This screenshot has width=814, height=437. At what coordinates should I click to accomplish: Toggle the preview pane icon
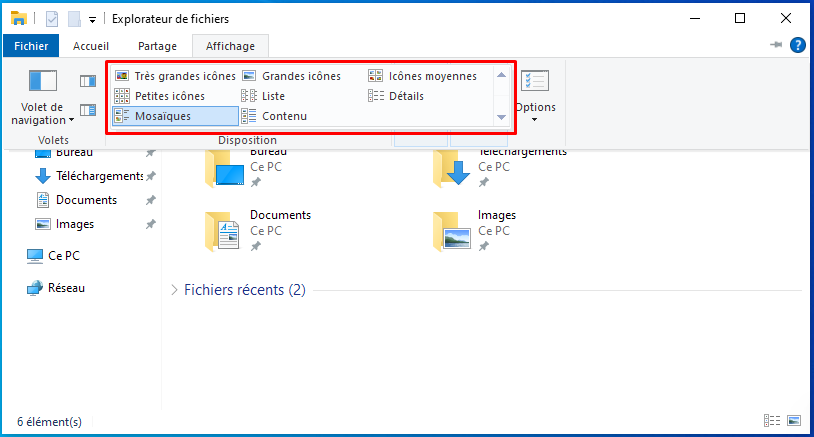[88, 81]
